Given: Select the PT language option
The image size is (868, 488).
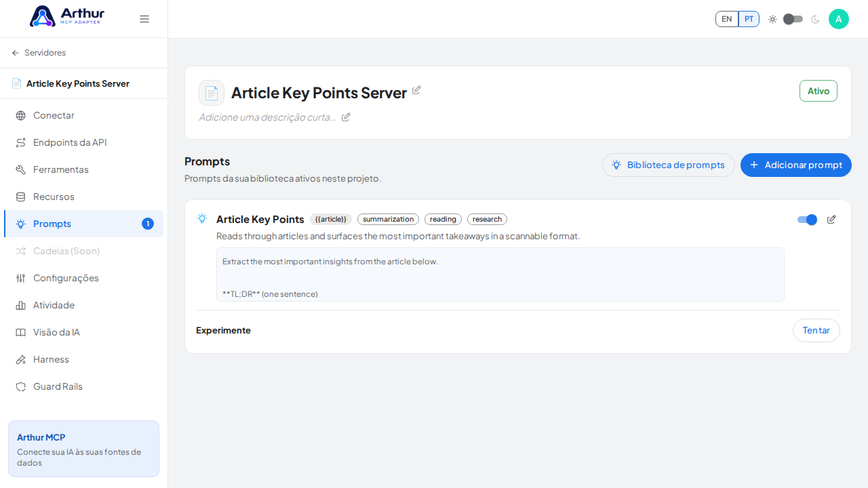Looking at the screenshot, I should pos(749,19).
